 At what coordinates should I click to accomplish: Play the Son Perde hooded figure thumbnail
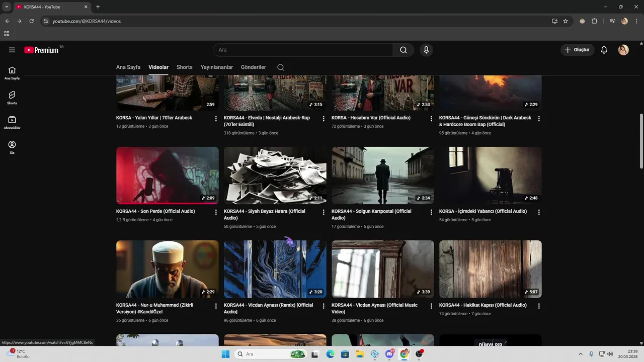coord(168,175)
